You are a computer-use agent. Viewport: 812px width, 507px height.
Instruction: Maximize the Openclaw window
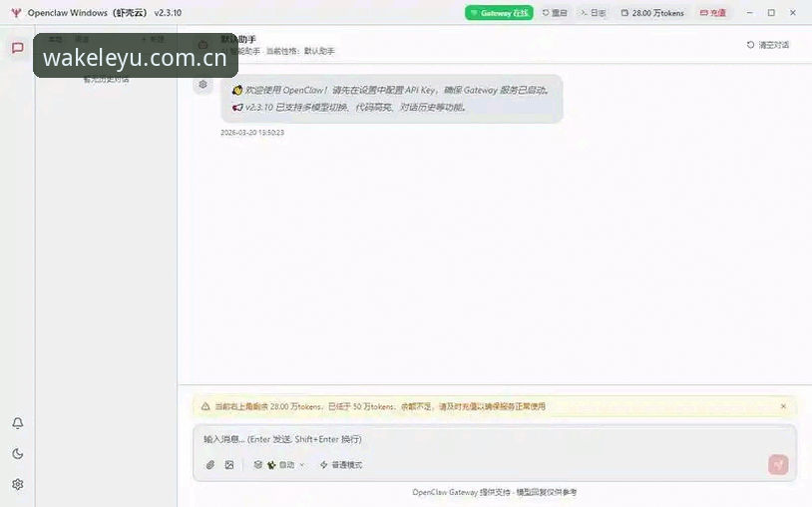(x=771, y=13)
